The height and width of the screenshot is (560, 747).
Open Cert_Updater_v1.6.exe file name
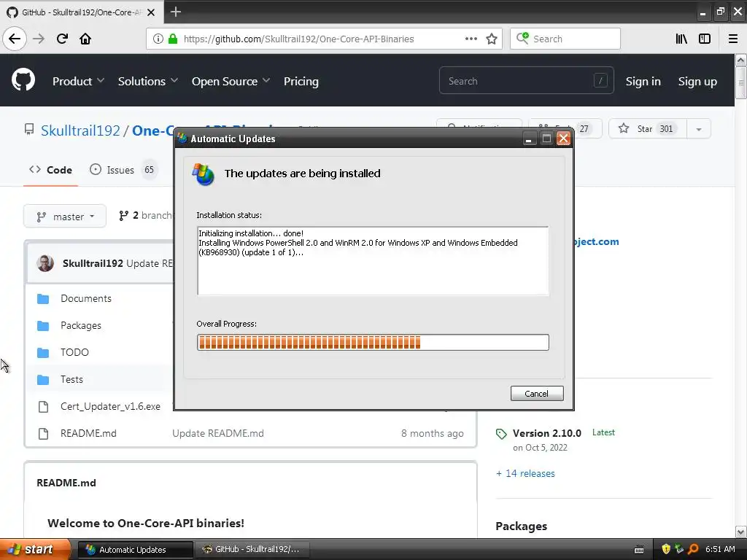[x=110, y=407]
